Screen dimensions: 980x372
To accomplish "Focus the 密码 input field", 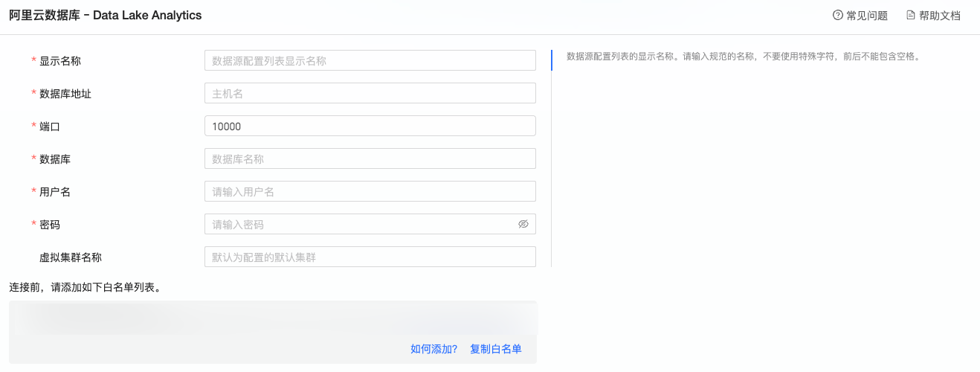I will pos(370,224).
